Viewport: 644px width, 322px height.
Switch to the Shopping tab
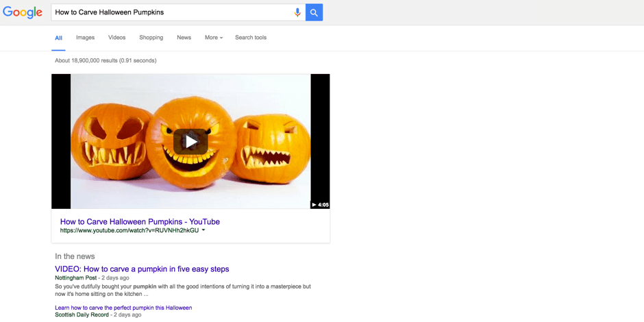point(151,38)
